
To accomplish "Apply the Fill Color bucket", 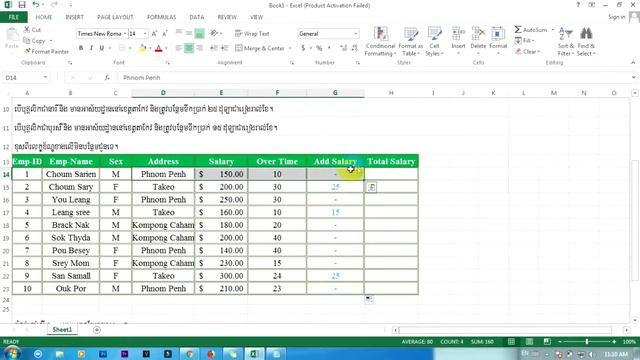I will 142,48.
